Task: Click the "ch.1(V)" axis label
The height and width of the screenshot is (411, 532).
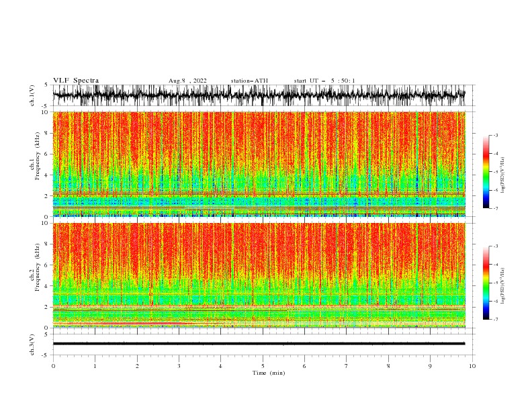Action: (x=32, y=95)
